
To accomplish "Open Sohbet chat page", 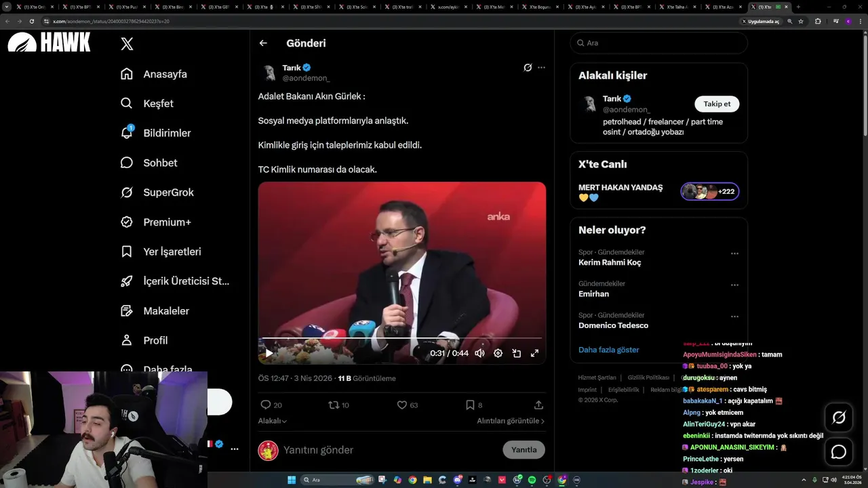I will pos(149,163).
